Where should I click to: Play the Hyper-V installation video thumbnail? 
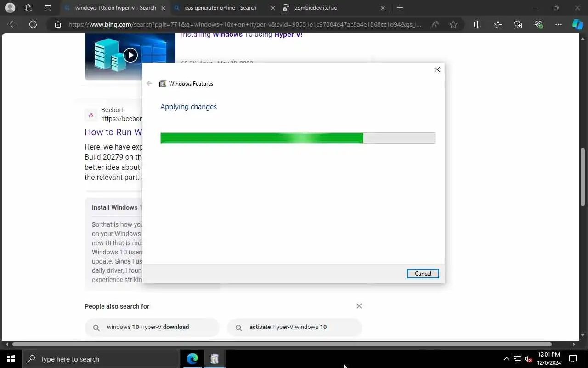(x=130, y=56)
